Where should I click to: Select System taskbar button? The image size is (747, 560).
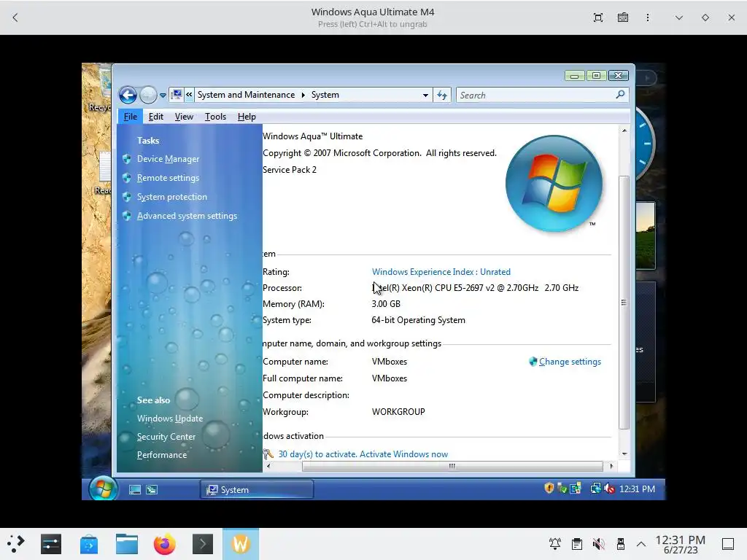click(257, 489)
